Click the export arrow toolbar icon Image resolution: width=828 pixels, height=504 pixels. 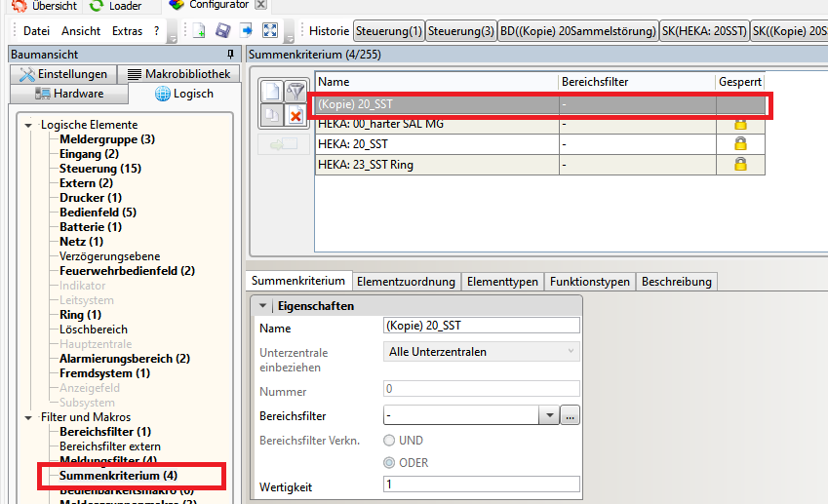tap(246, 30)
